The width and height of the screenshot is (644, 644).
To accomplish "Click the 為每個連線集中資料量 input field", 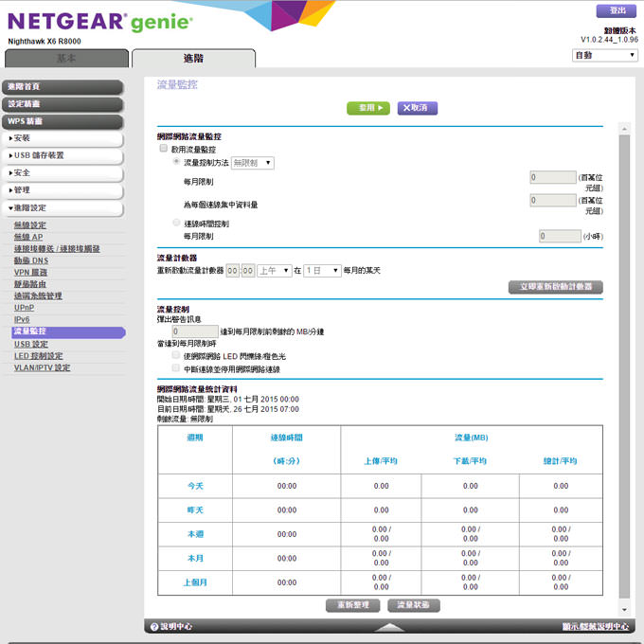I will pos(553,201).
